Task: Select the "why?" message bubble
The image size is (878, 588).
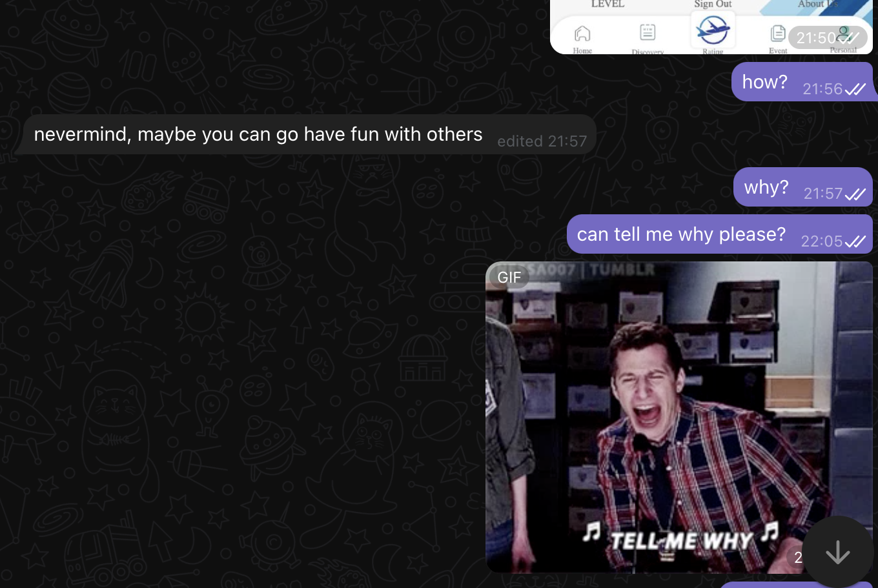Action: pos(766,187)
